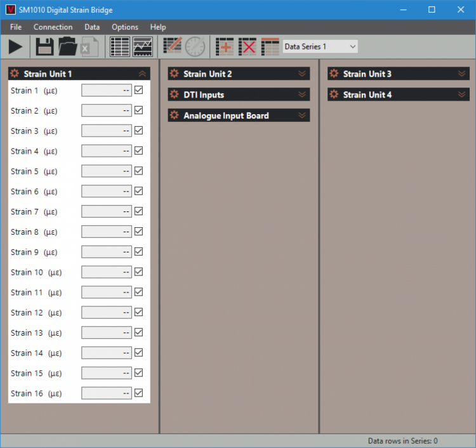Image resolution: width=476 pixels, height=448 pixels.
Task: Expand the DTI Inputs panel chevron
Action: [x=302, y=95]
